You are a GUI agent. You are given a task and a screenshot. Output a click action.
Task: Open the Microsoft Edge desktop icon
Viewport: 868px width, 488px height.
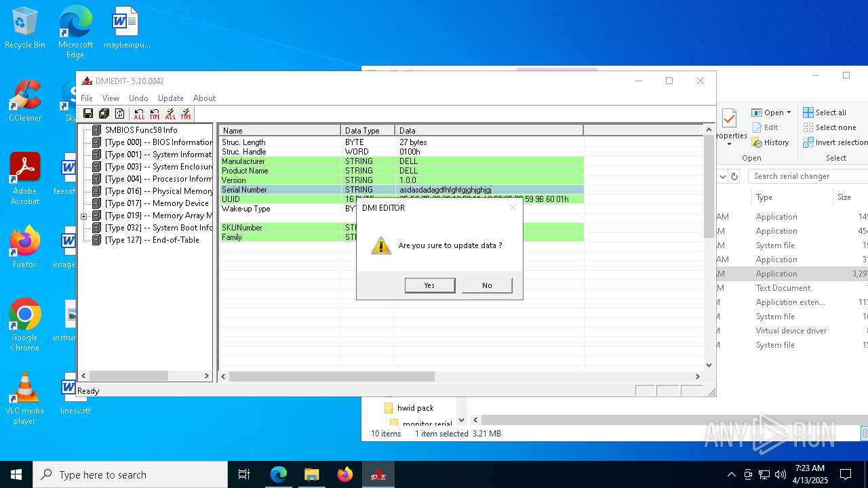[75, 32]
